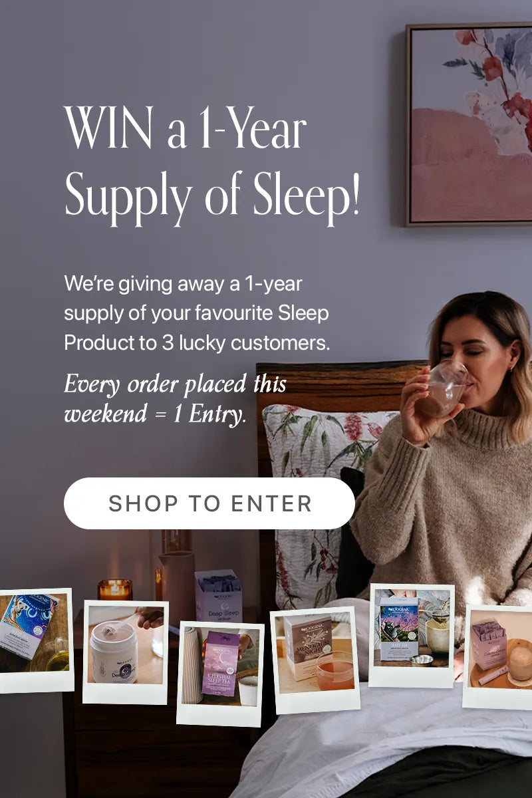The height and width of the screenshot is (798, 532).
Task: Select the Menopause Night tea polaroid
Action: 315,660
